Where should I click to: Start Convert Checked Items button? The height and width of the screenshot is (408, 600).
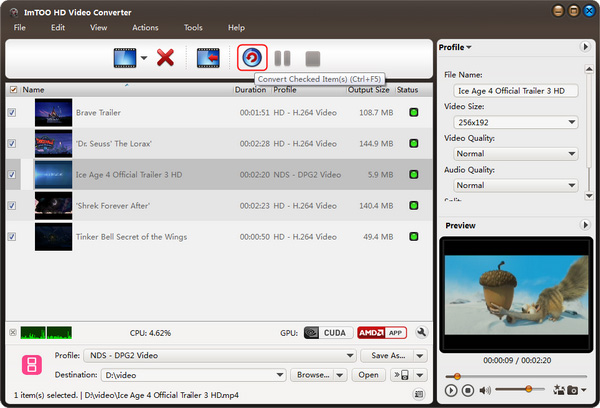(x=252, y=58)
